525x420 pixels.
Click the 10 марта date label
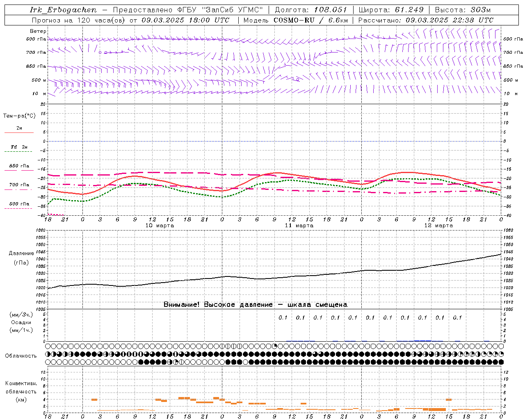(160, 226)
